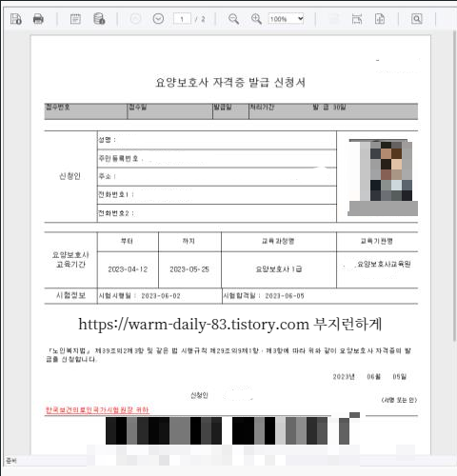Click the 요양보호사교육원 institution cell
This screenshot has height=476, width=457.
click(x=377, y=269)
